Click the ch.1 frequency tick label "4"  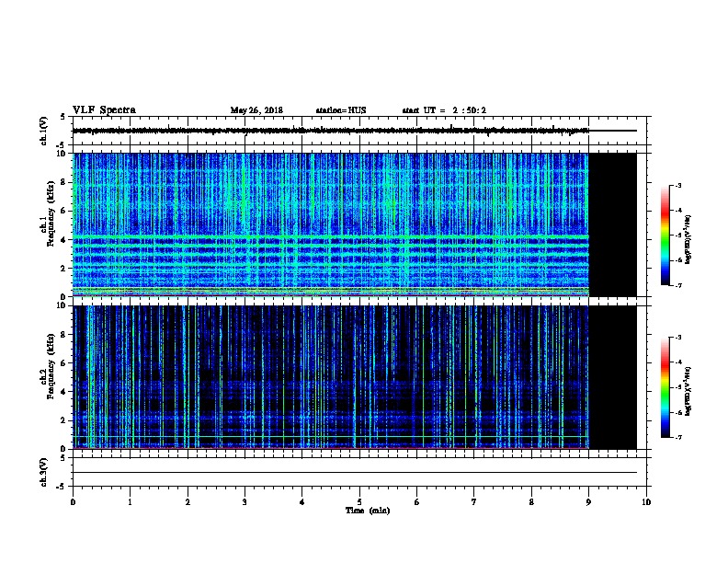pyautogui.click(x=65, y=240)
